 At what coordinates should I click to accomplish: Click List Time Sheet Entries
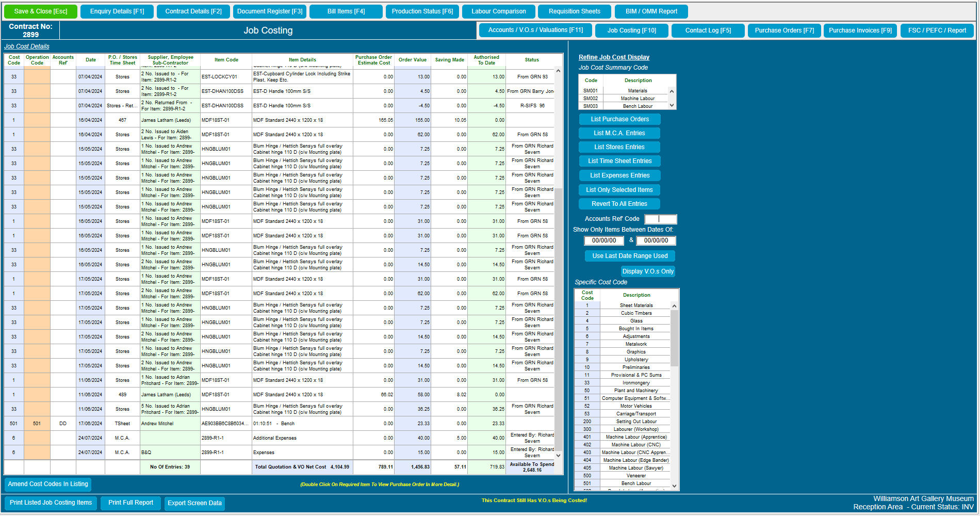click(x=619, y=160)
